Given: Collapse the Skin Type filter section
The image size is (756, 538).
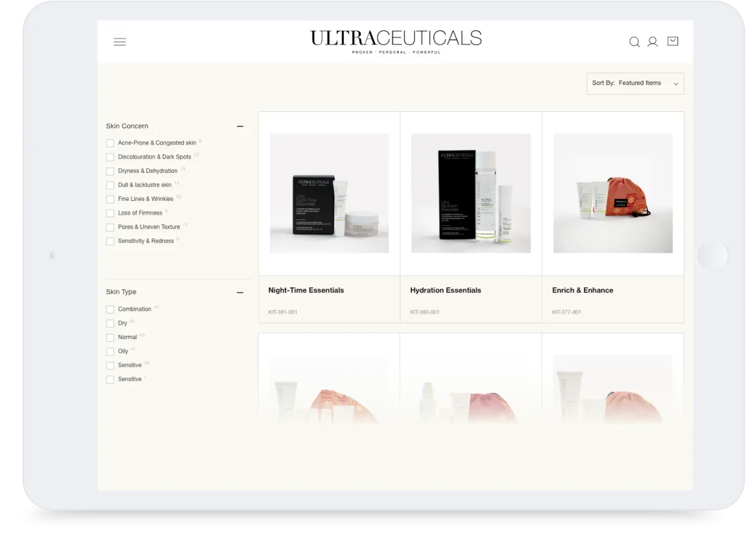Looking at the screenshot, I should click(240, 293).
